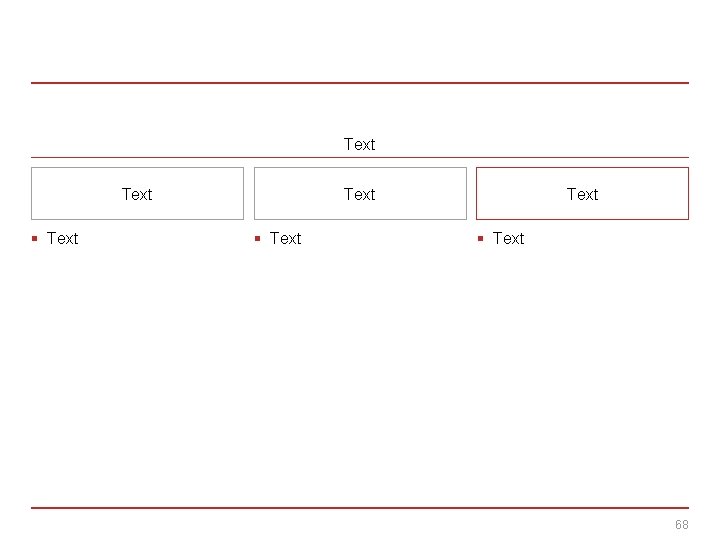Click blank body area beneath right bullet

582,370
